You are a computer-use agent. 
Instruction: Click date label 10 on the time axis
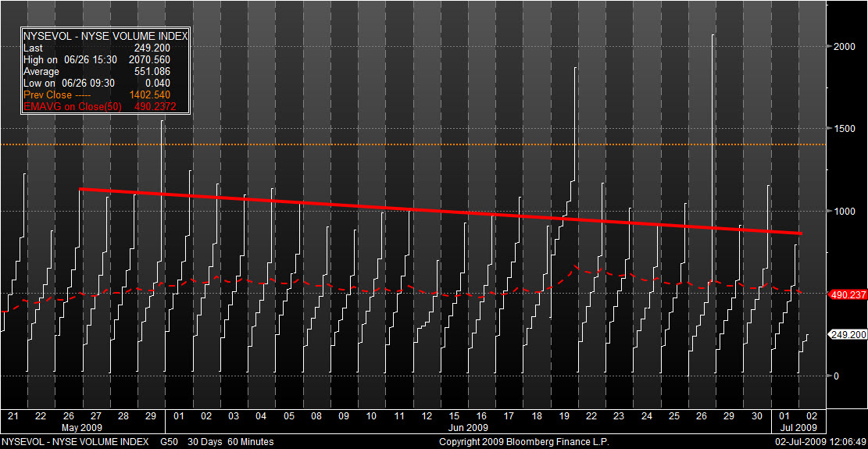tap(371, 415)
